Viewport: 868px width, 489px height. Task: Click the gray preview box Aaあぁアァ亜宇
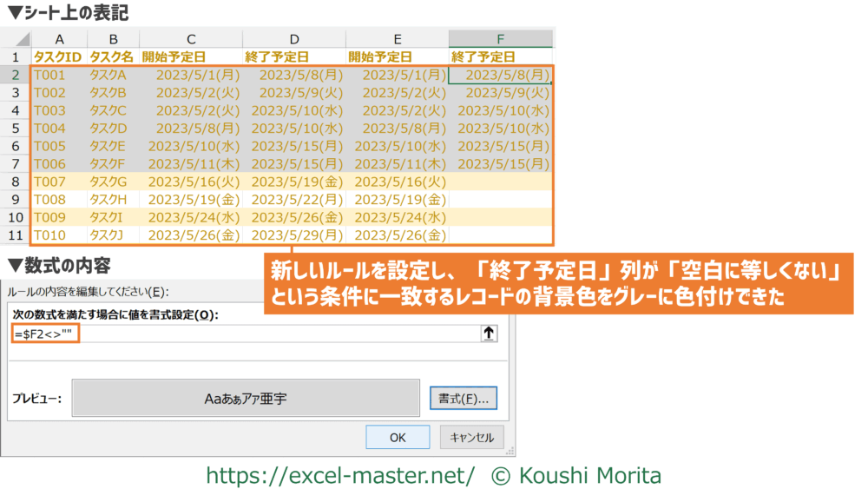click(247, 399)
